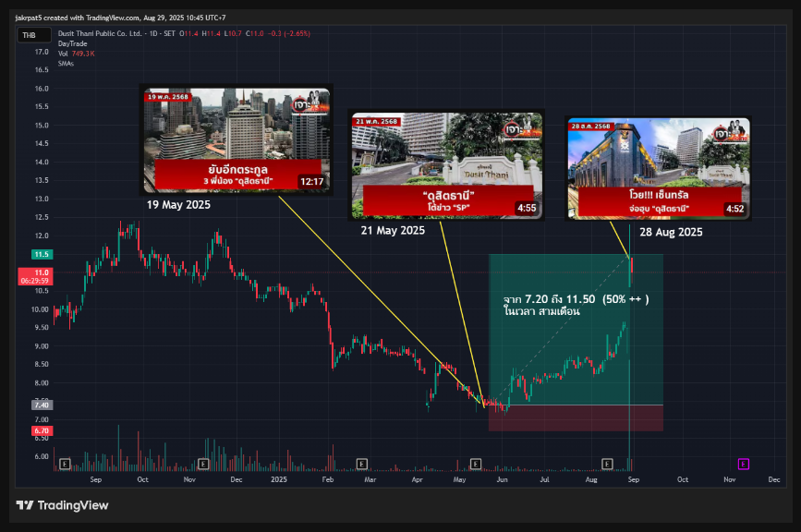Click the gray 7.40 entry price label
Screen dimensions: 801x532
click(x=41, y=405)
